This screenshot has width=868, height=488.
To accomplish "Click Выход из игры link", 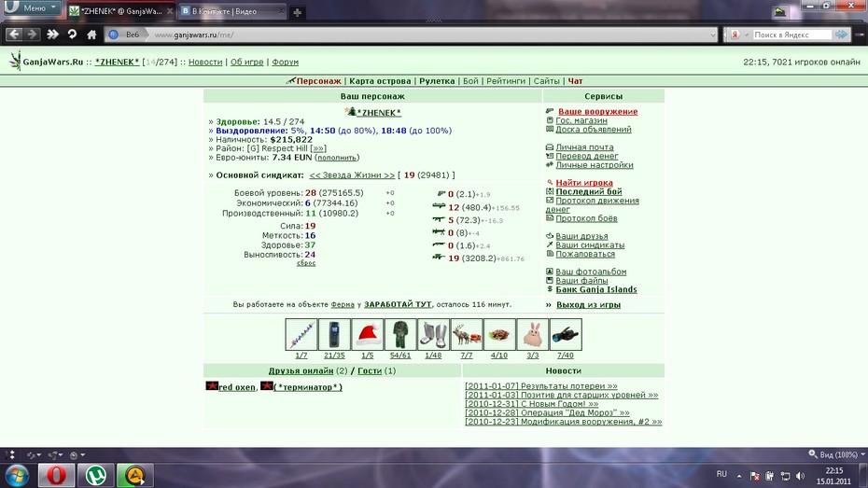I will coord(588,305).
